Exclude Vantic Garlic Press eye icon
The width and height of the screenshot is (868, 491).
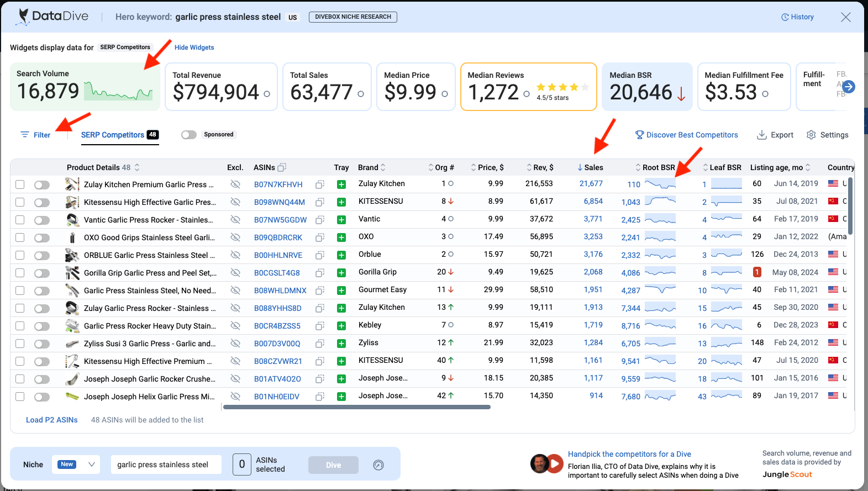coord(235,219)
